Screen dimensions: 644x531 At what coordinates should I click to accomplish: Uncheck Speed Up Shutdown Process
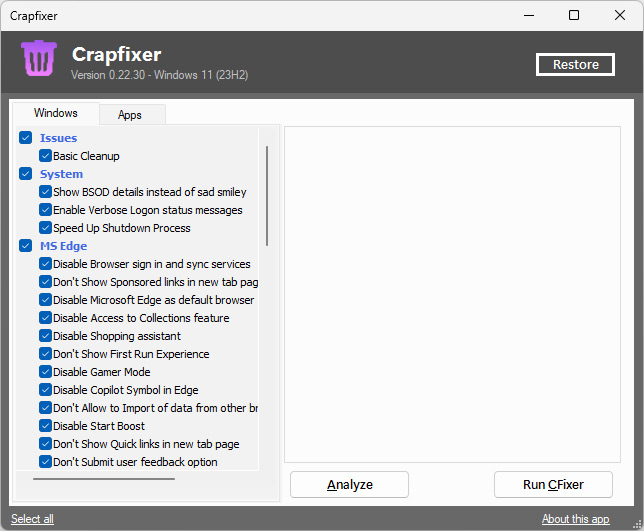[45, 228]
